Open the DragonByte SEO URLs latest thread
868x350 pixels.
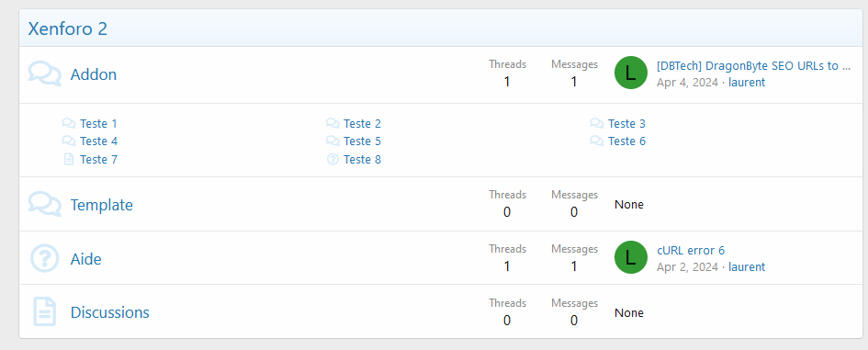coord(753,66)
